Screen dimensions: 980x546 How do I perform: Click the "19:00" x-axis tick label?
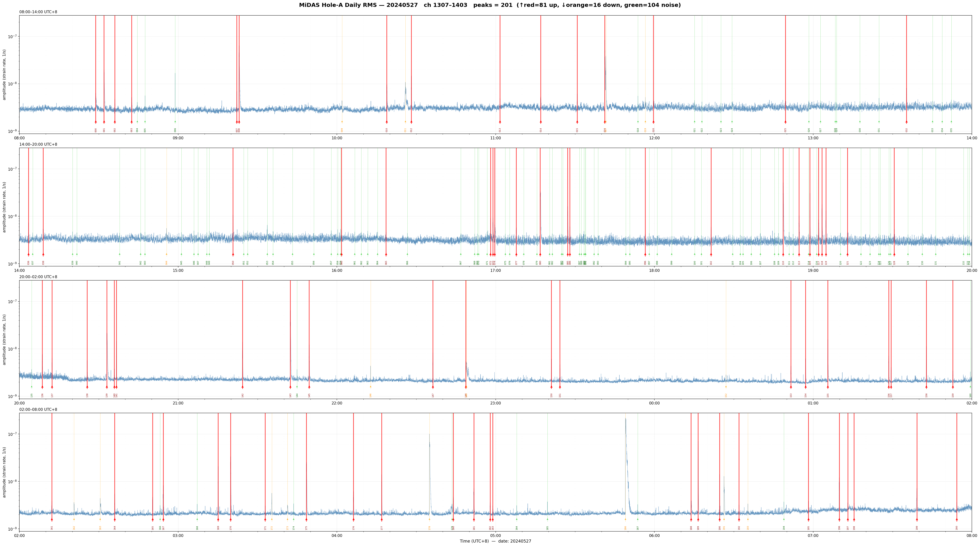pos(813,271)
